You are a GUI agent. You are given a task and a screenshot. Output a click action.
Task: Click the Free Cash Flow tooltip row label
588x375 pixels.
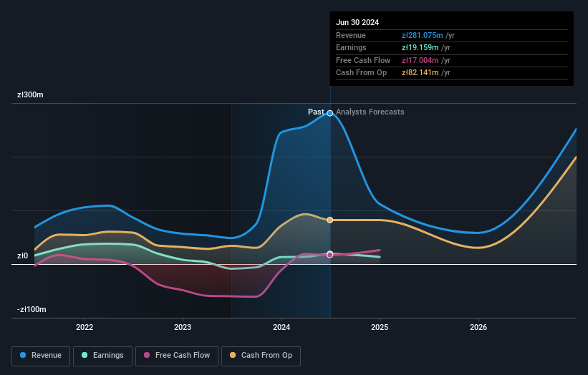pos(363,60)
